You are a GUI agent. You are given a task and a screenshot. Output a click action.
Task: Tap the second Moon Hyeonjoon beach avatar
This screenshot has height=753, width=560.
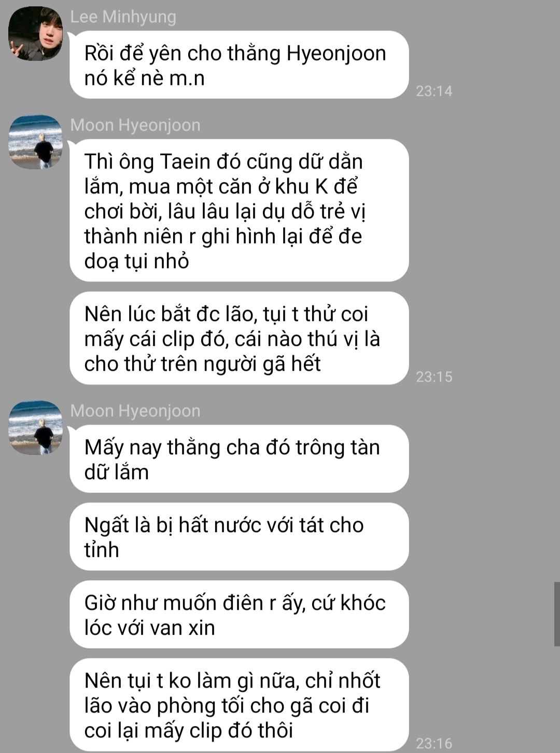coord(35,427)
